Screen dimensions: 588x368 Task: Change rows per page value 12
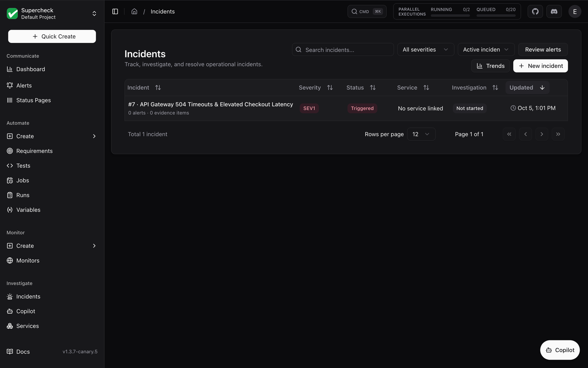click(x=421, y=134)
